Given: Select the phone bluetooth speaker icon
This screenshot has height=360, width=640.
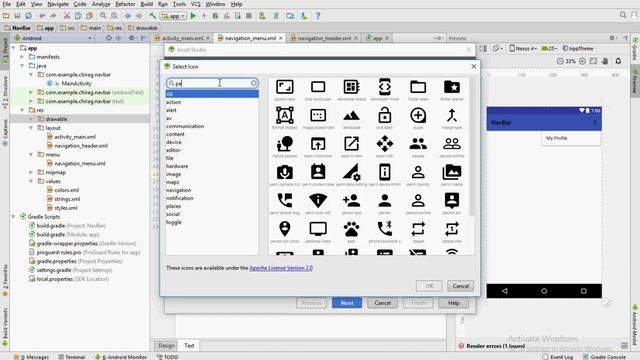Looking at the screenshot, I should pos(384,229).
